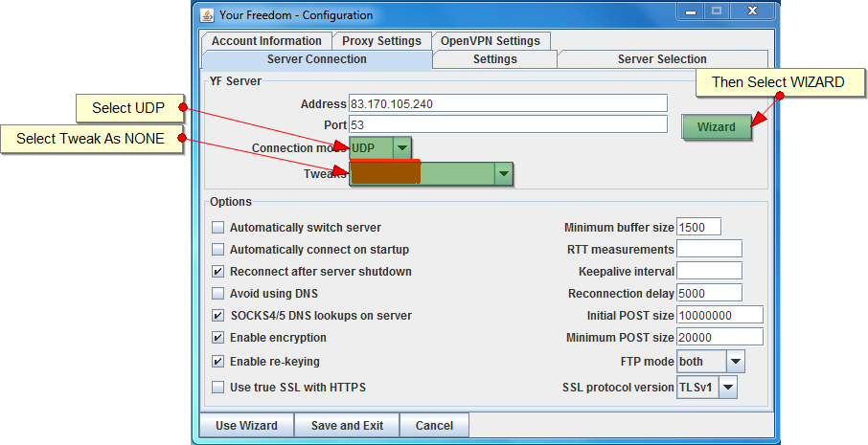Viewport: 868px width, 445px height.
Task: Click the Java icon in the title bar
Action: (x=207, y=15)
